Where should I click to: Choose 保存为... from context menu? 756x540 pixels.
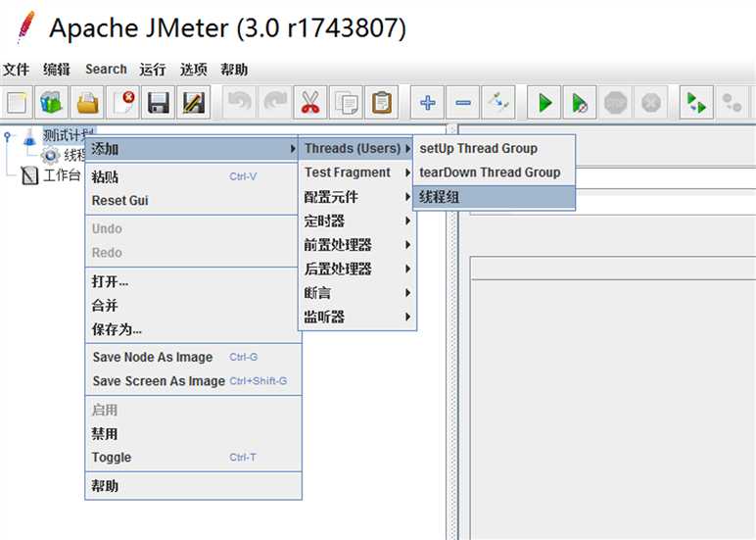[x=193, y=329]
